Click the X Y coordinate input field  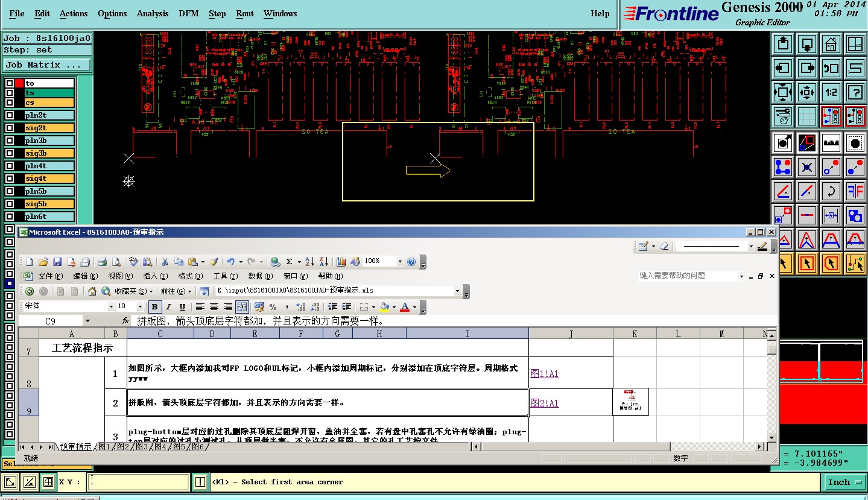[x=138, y=482]
